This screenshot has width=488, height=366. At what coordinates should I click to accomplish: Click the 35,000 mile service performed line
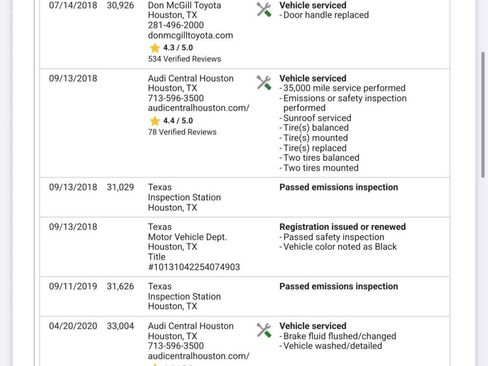pos(344,88)
